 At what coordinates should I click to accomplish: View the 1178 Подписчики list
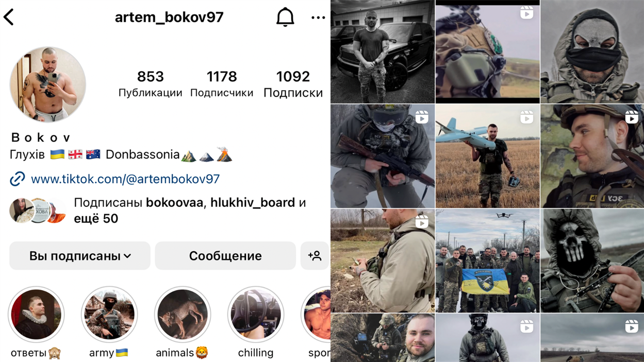[222, 84]
